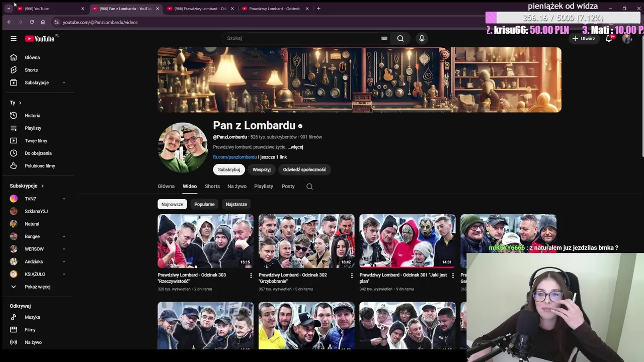Image resolution: width=644 pixels, height=362 pixels.
Task: Go back in browser history
Action: pos(9,22)
